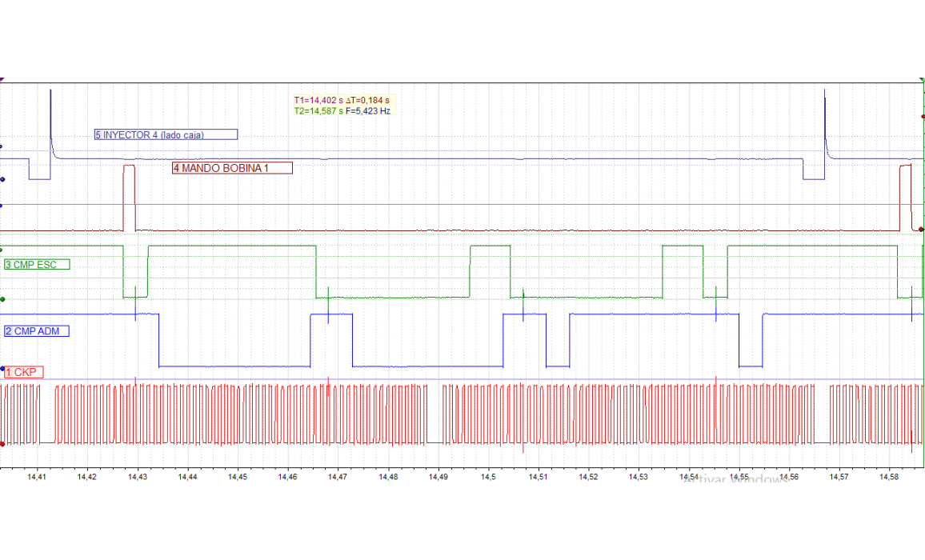925x560 pixels.
Task: Click the purple triangle marker at top-left corner
Action: click(x=2, y=80)
